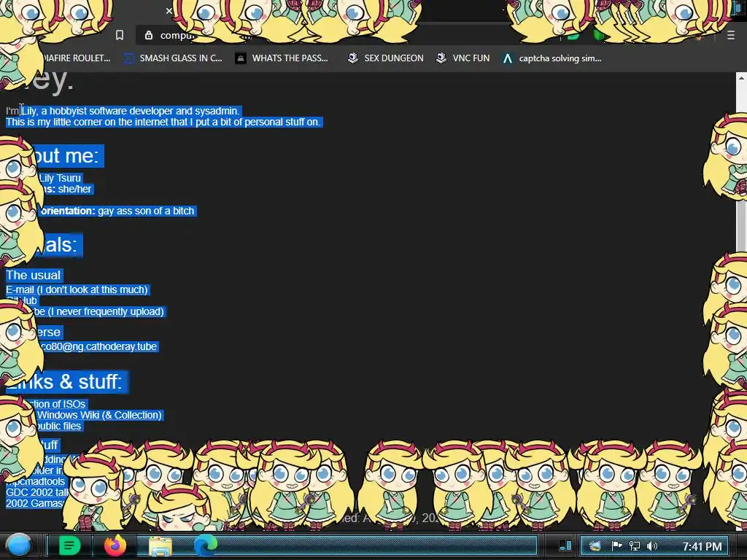
Task: Click the WHATS THE PASS bookmark favicon
Action: [241, 58]
